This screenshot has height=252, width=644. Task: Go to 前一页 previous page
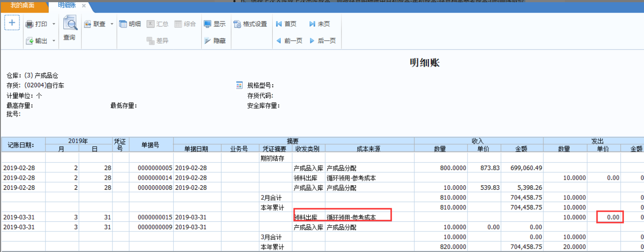click(x=289, y=41)
